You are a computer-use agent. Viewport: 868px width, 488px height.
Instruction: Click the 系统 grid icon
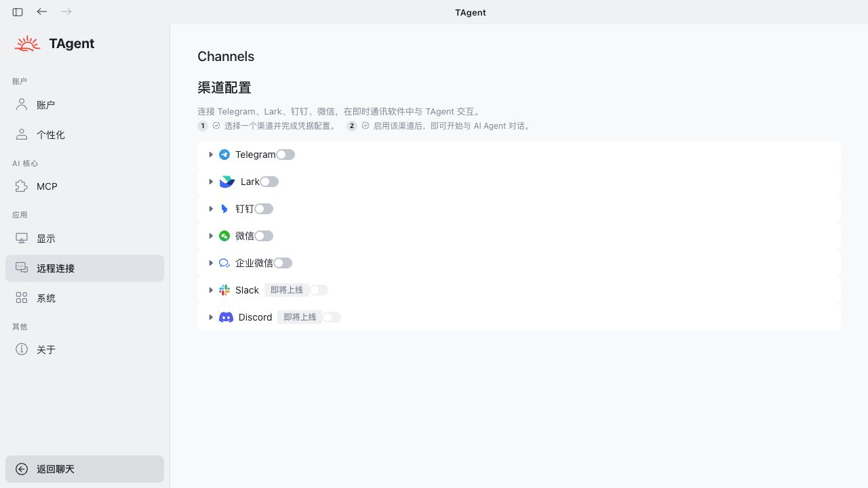[x=22, y=298]
